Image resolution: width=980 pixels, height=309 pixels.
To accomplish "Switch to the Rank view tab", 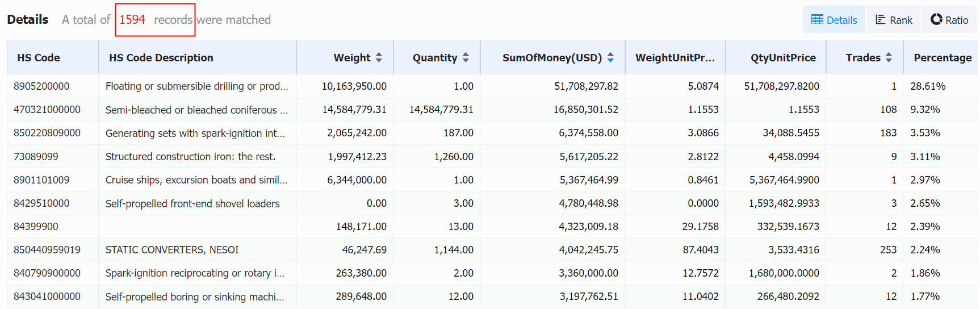I will (893, 20).
